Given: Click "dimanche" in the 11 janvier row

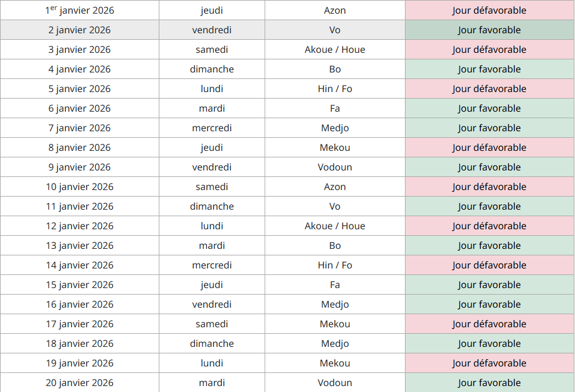Looking at the screenshot, I should pyautogui.click(x=212, y=207).
